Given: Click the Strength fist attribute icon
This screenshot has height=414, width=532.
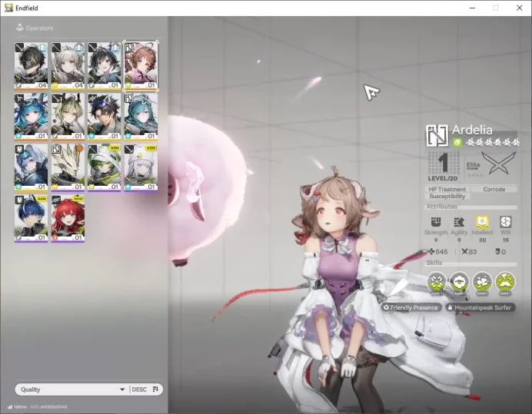Looking at the screenshot, I should coord(436,222).
